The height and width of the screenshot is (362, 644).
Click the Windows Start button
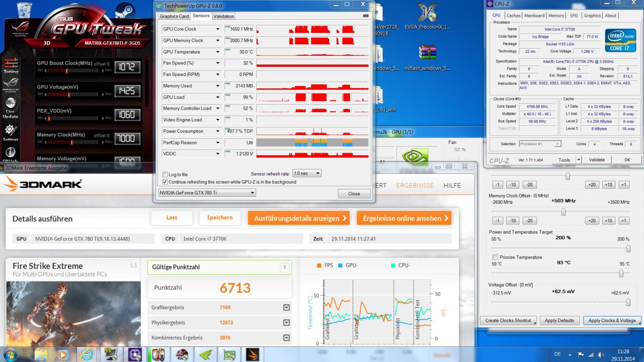tap(10, 354)
